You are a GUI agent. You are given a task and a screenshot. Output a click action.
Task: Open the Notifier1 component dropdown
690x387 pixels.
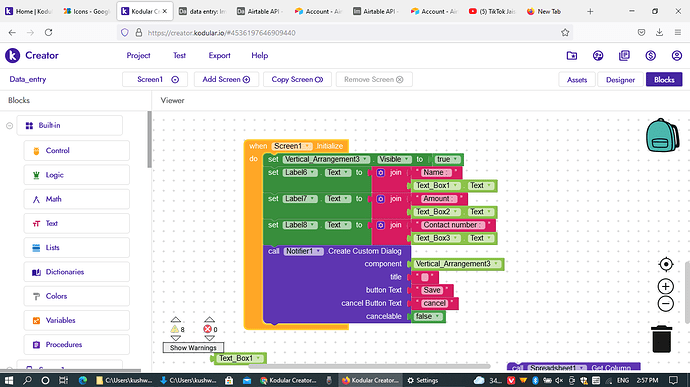[x=303, y=251]
